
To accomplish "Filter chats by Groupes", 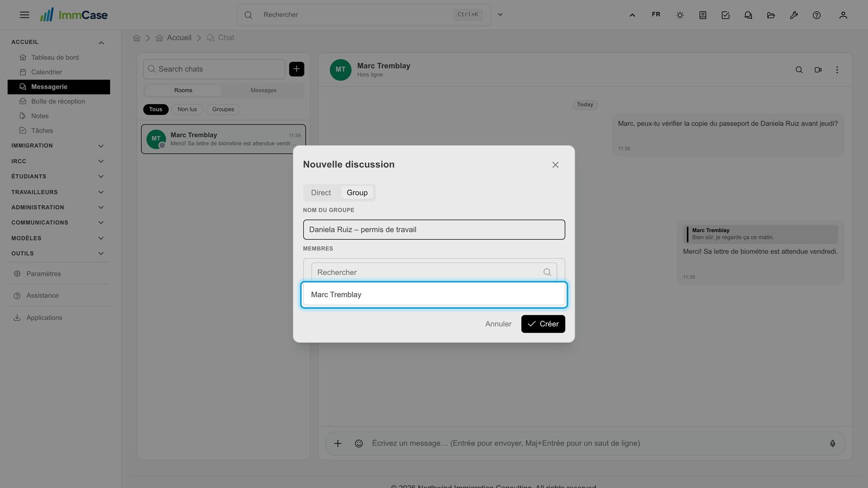I will (223, 110).
